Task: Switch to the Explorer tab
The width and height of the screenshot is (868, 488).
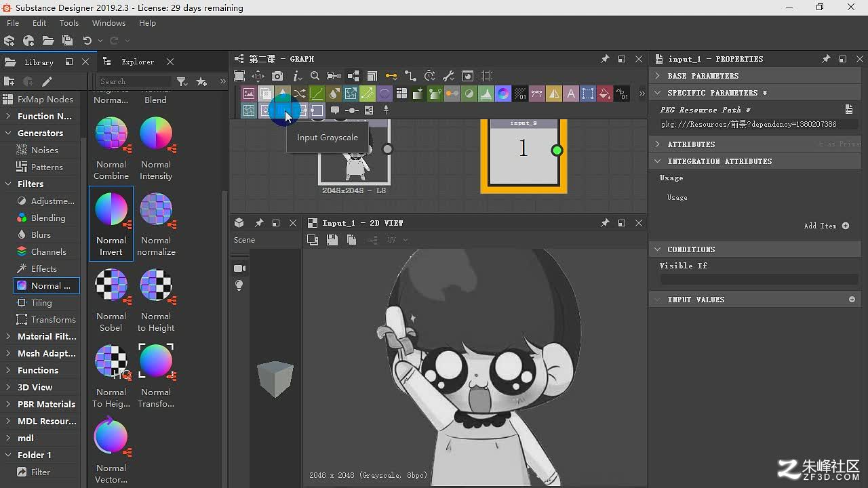Action: [x=138, y=62]
